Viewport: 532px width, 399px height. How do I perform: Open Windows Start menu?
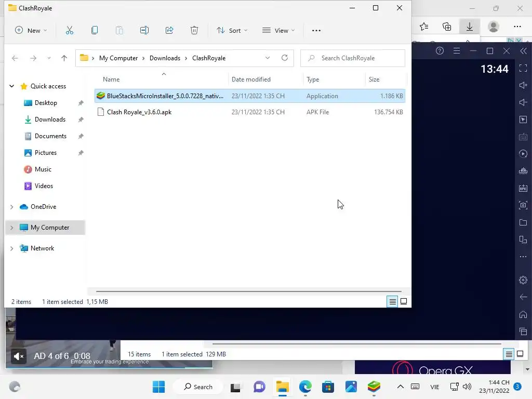(x=158, y=387)
